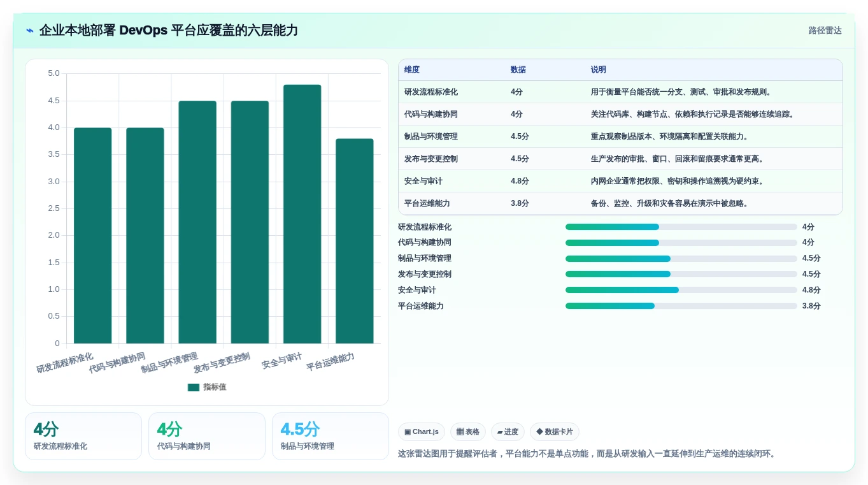Click description starting 备份、监控、升级
The width and height of the screenshot is (868, 485).
tap(671, 204)
